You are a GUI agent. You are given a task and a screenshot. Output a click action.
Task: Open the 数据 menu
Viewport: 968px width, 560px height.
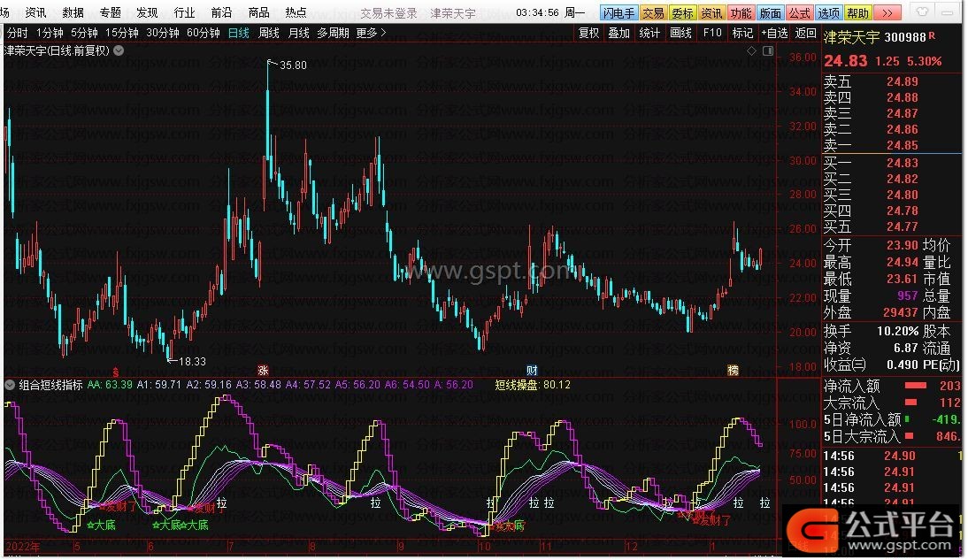(73, 12)
